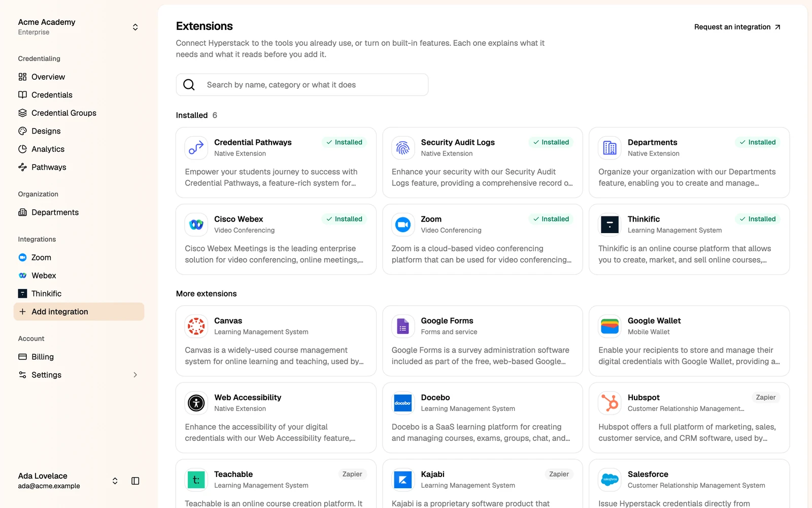Open the Zoom integration in sidebar

point(79,258)
